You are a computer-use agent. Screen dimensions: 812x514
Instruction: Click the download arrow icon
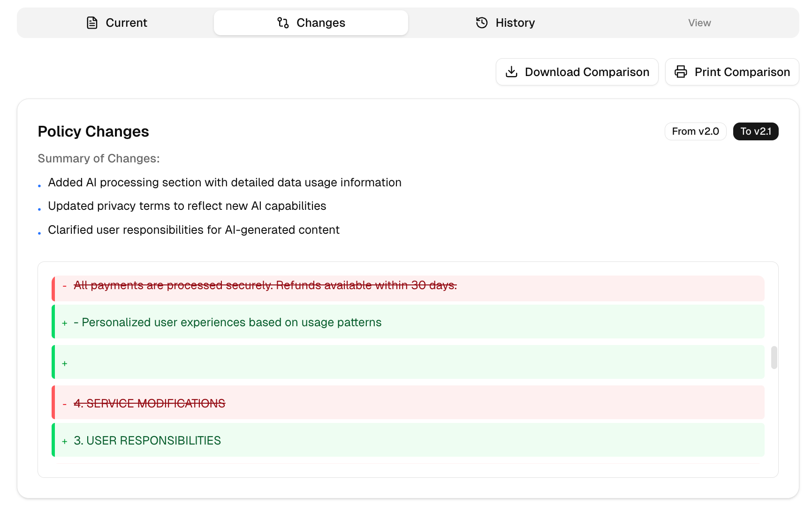[511, 72]
